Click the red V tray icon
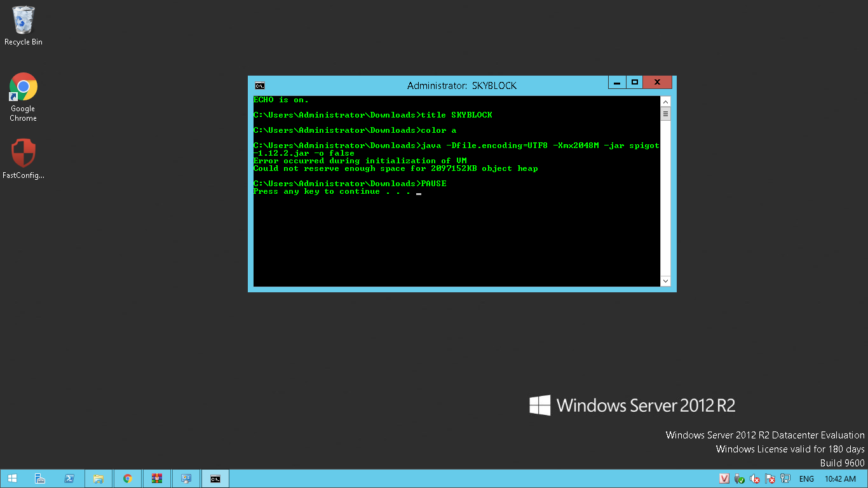 click(724, 478)
